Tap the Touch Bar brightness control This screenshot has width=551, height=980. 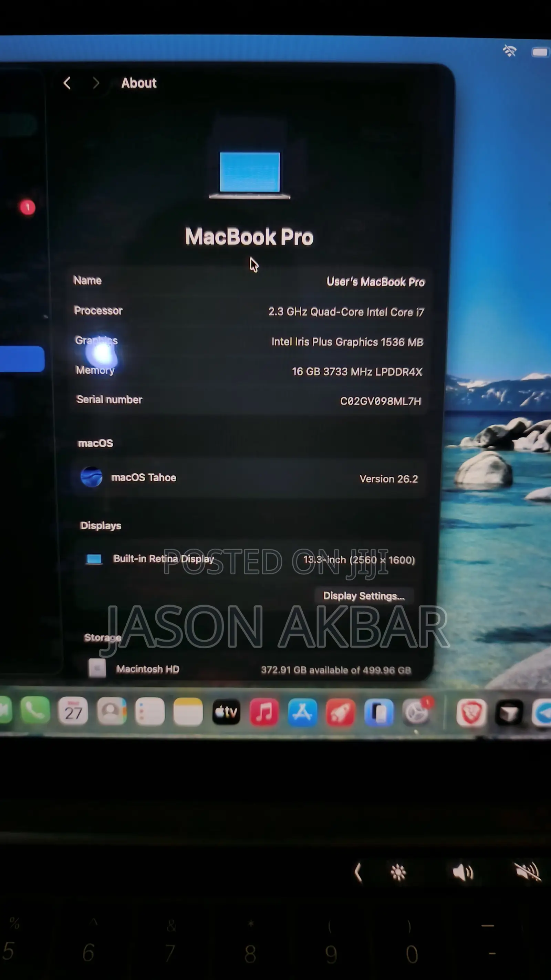click(398, 872)
